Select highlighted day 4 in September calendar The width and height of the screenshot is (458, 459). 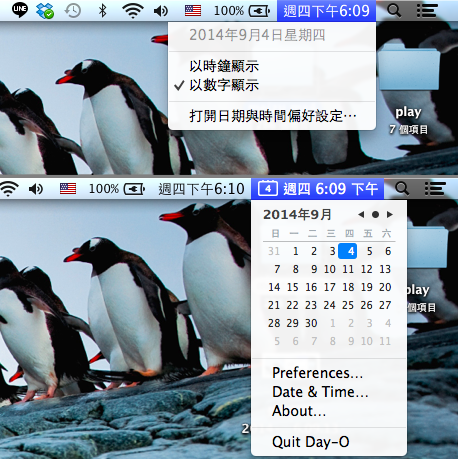(x=348, y=251)
